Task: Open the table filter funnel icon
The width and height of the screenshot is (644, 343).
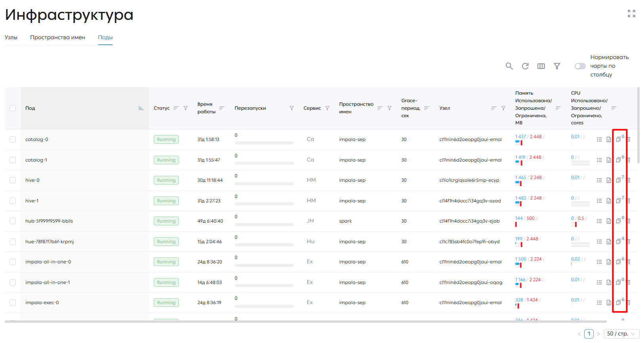Action: (557, 66)
